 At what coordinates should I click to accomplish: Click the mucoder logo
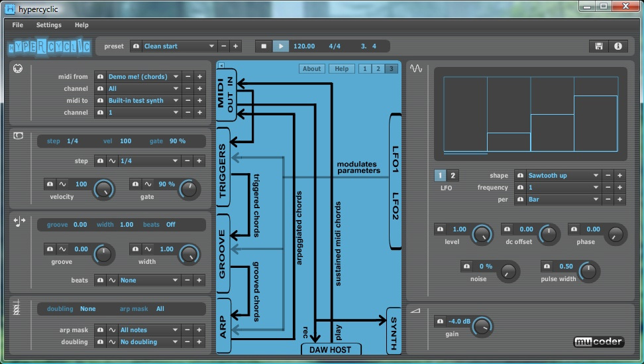click(599, 341)
